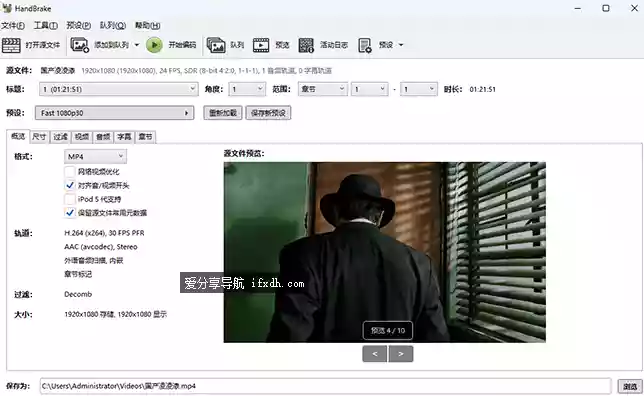
Task: Click the Reload (重新加载) button
Action: click(x=223, y=113)
